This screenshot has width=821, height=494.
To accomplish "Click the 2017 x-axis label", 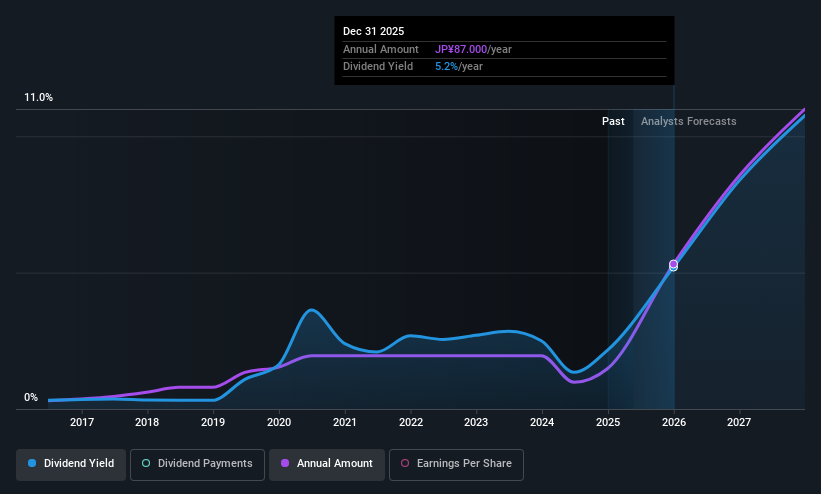I will pos(82,422).
